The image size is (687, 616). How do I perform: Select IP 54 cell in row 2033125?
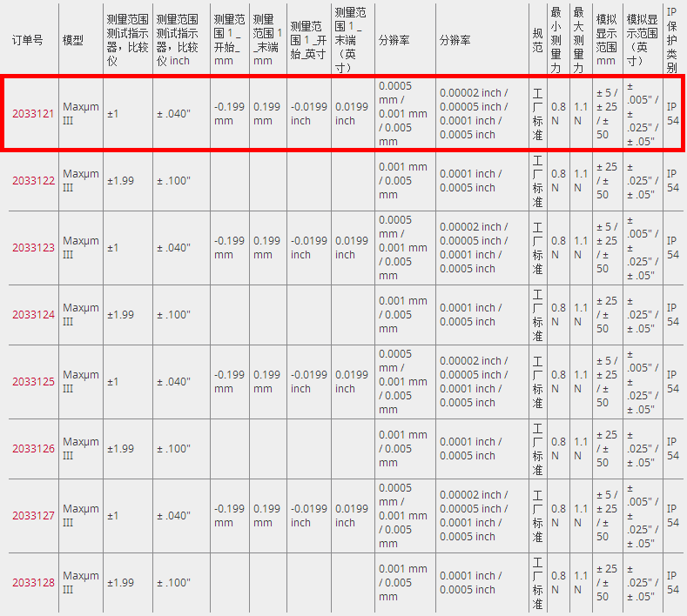coord(672,382)
